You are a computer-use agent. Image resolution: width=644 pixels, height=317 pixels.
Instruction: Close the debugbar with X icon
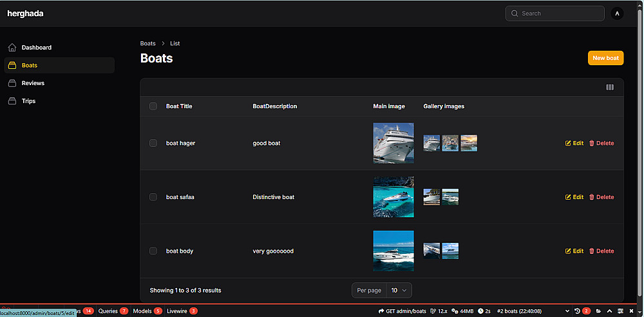(x=632, y=311)
